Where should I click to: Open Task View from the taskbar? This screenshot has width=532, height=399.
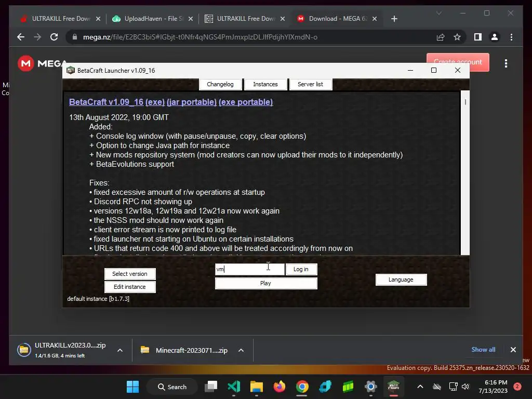pos(211,387)
